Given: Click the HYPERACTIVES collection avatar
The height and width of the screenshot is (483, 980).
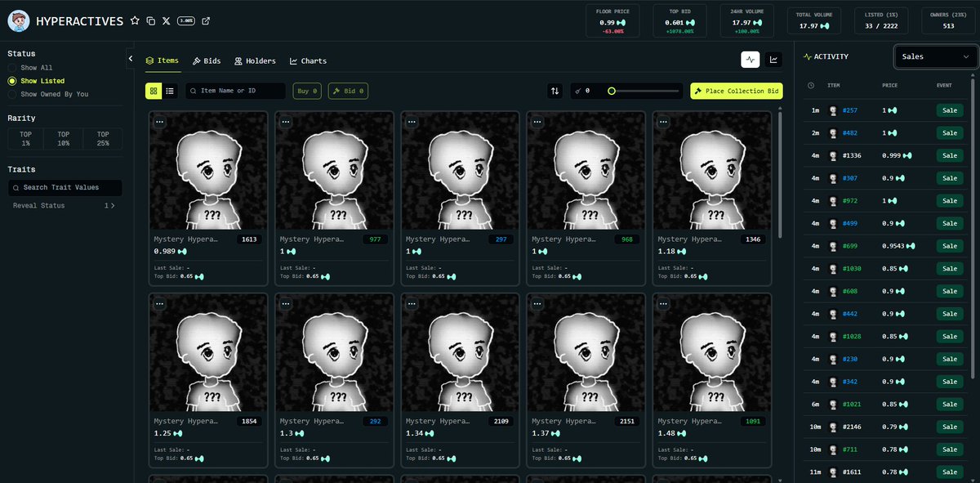Looking at the screenshot, I should 19,20.
